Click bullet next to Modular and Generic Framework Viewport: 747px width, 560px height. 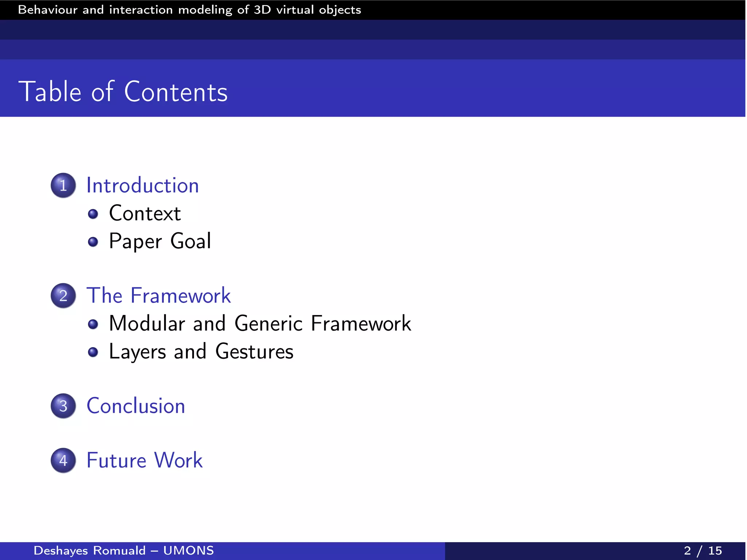tap(93, 324)
